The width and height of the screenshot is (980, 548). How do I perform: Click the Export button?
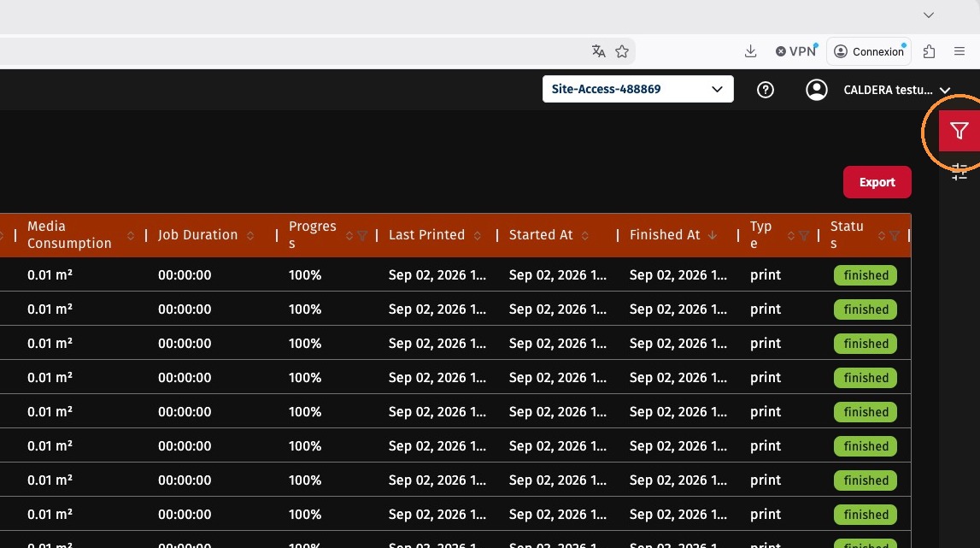(x=877, y=182)
